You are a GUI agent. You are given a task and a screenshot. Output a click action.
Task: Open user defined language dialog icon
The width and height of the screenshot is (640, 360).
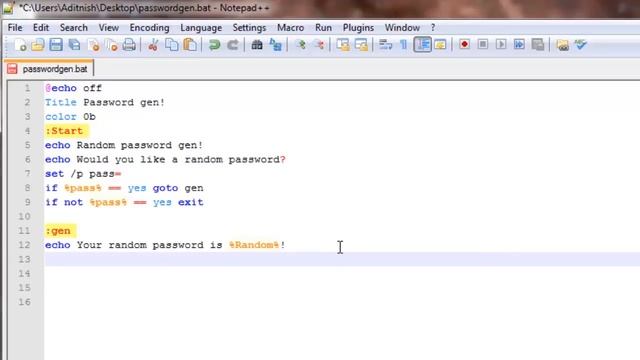click(440, 45)
